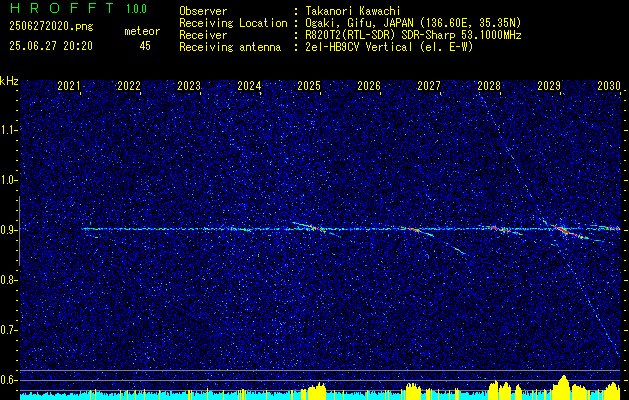Click the timestamp 25.06.27 20:20

pyautogui.click(x=51, y=46)
